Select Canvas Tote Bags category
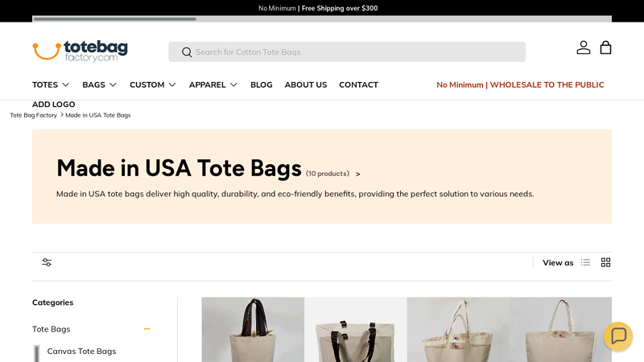Image resolution: width=644 pixels, height=362 pixels. [x=81, y=351]
